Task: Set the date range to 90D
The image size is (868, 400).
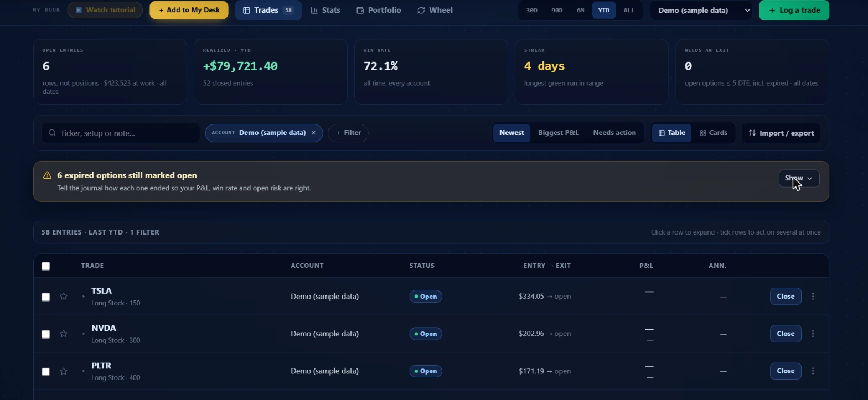Action: point(557,11)
